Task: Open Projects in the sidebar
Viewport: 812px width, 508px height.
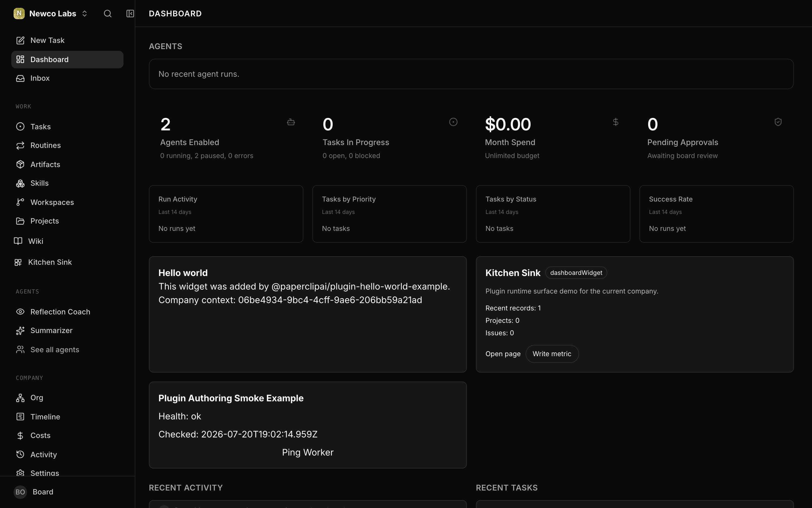Action: click(x=67, y=221)
